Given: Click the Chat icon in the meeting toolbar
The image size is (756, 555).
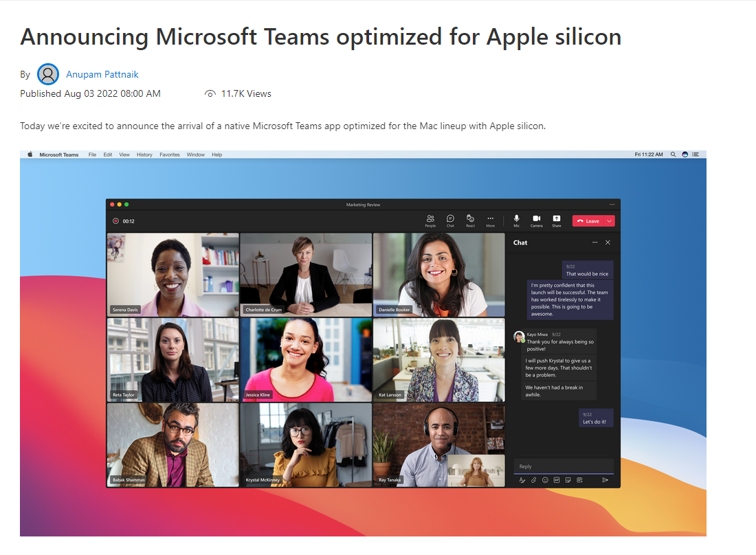Looking at the screenshot, I should click(x=450, y=220).
